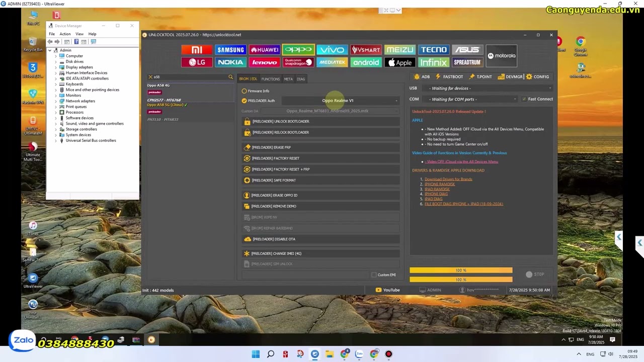
Task: Switch to the FUNCTIONS tab
Action: coord(270,79)
